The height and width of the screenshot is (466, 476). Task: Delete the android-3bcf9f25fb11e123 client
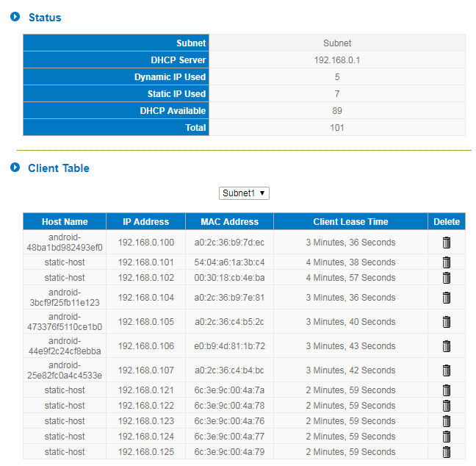coord(446,298)
